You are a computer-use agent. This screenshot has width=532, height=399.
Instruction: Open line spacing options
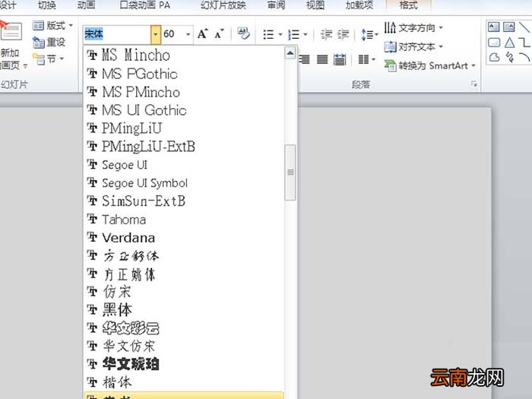click(369, 34)
